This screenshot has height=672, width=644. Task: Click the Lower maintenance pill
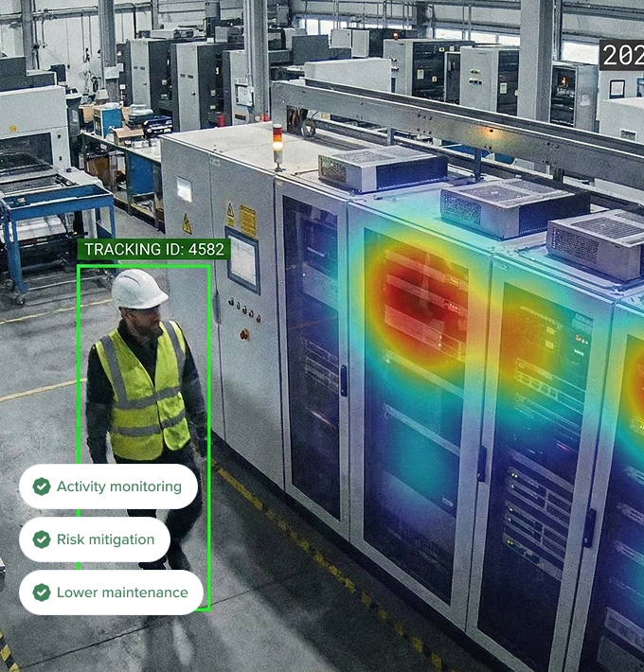click(x=111, y=592)
